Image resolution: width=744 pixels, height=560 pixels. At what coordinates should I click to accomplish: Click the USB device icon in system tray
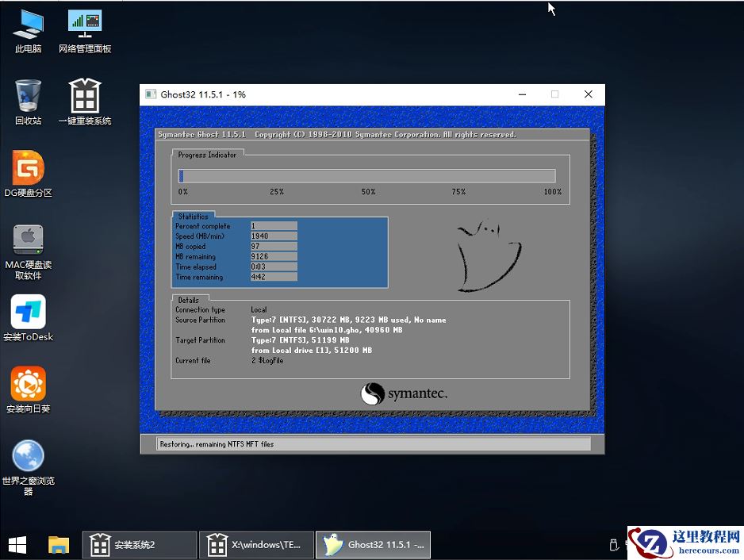tap(614, 545)
